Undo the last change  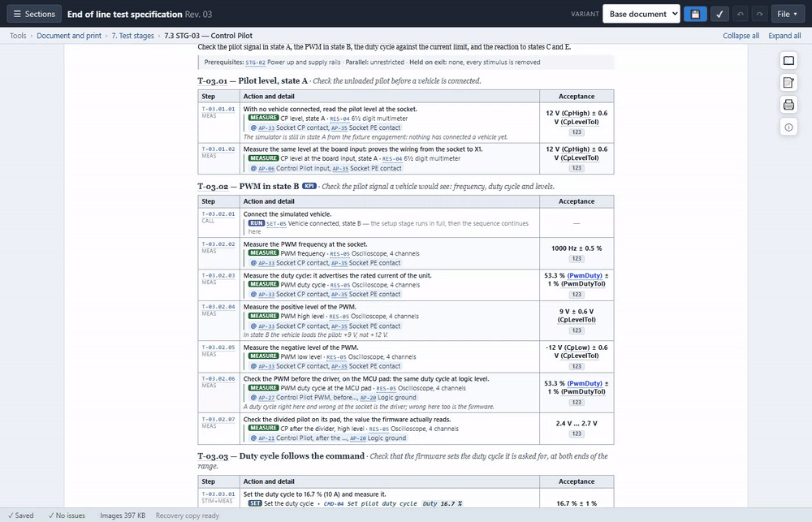740,14
